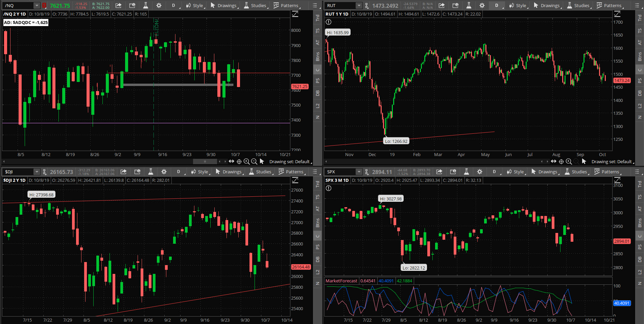Select the crosshair pan tool under the /NQ chart
Viewport: 644px width, 324px height.
pyautogui.click(x=239, y=161)
